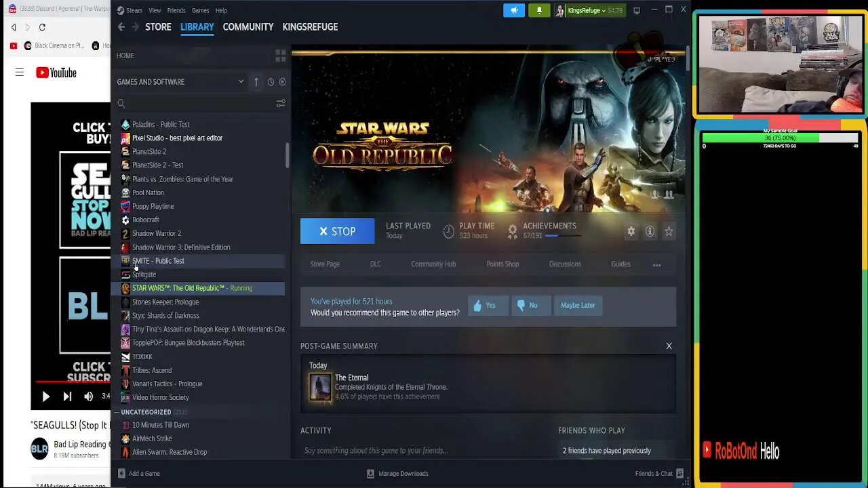The width and height of the screenshot is (868, 488).
Task: Open the DLC link
Action: 376,264
